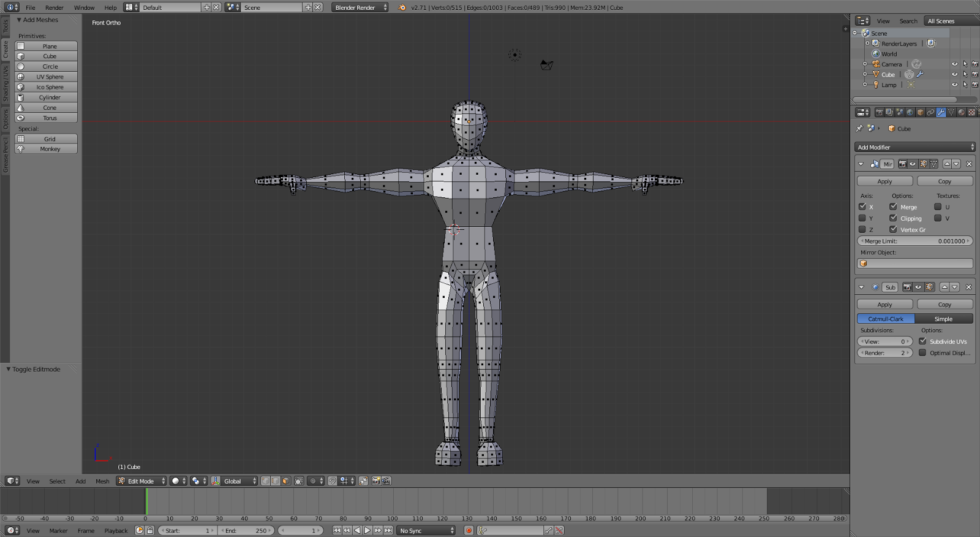Open the Mesh menu in 3D header
This screenshot has width=980, height=537.
click(x=102, y=481)
